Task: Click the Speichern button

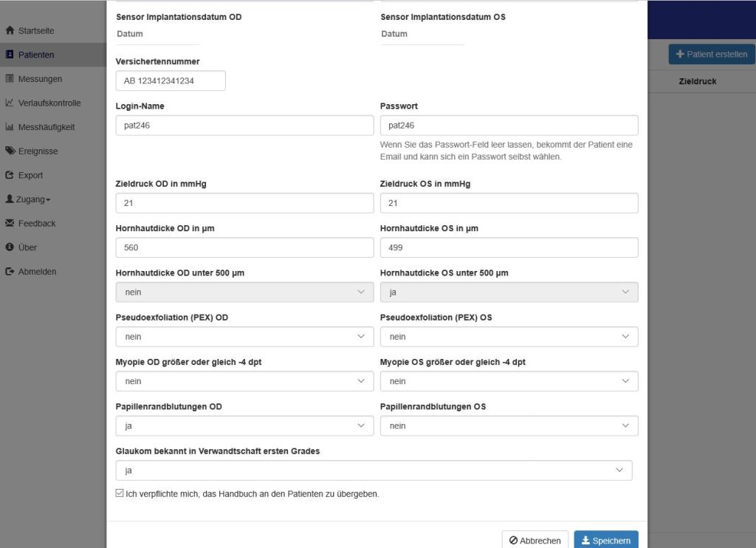Action: tap(605, 541)
